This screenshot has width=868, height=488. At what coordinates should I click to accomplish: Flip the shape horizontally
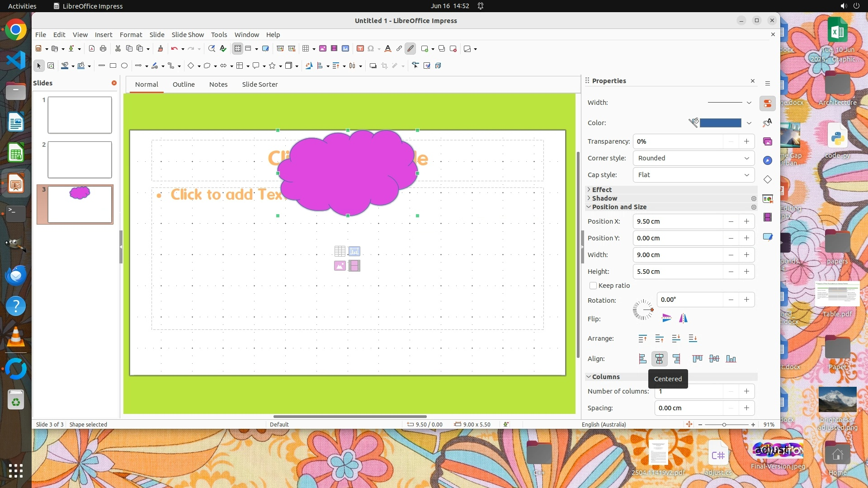click(683, 319)
